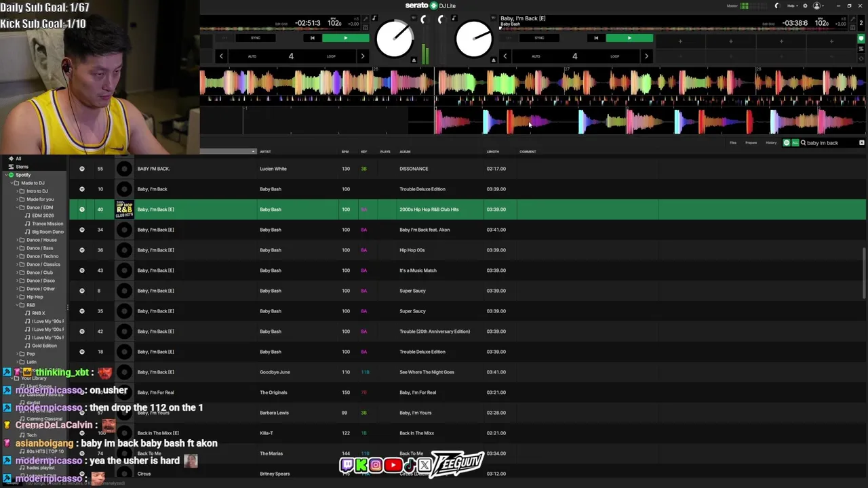
Task: Collapse the R&B folder
Action: coord(17,305)
